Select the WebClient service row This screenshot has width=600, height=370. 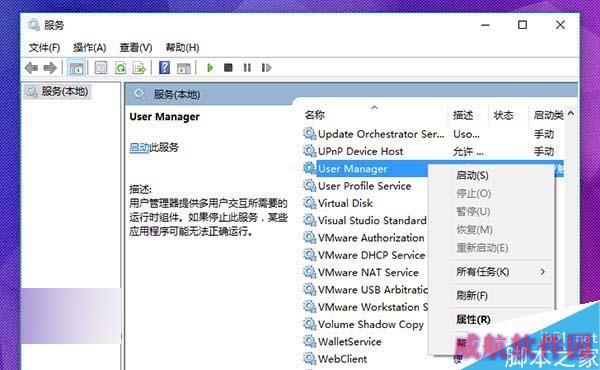click(x=342, y=359)
